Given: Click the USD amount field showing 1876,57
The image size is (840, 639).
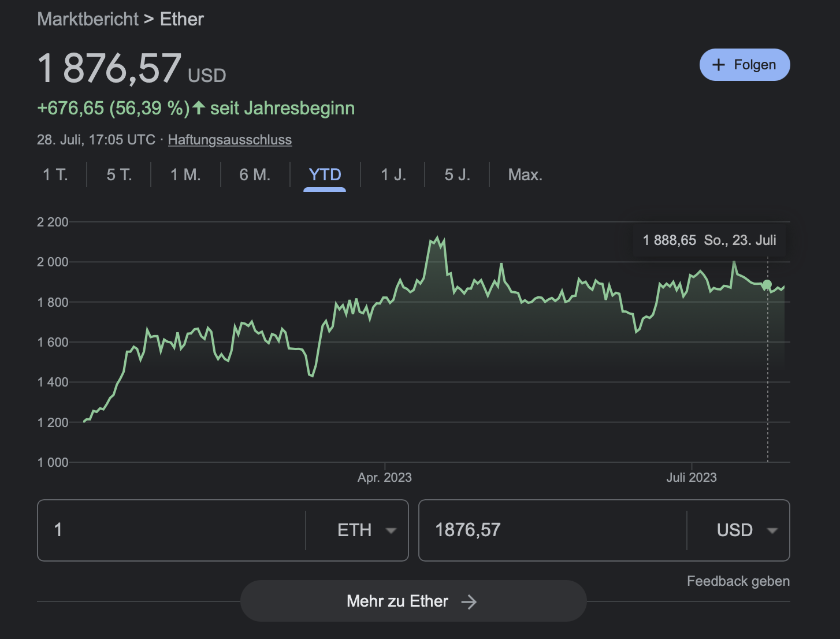Looking at the screenshot, I should pos(553,530).
